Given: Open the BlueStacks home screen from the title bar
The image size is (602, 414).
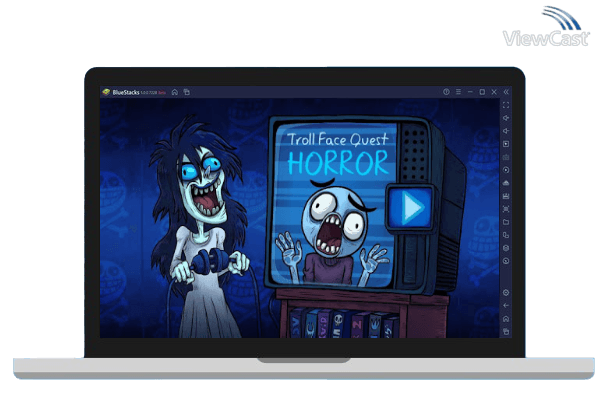Looking at the screenshot, I should point(175,92).
